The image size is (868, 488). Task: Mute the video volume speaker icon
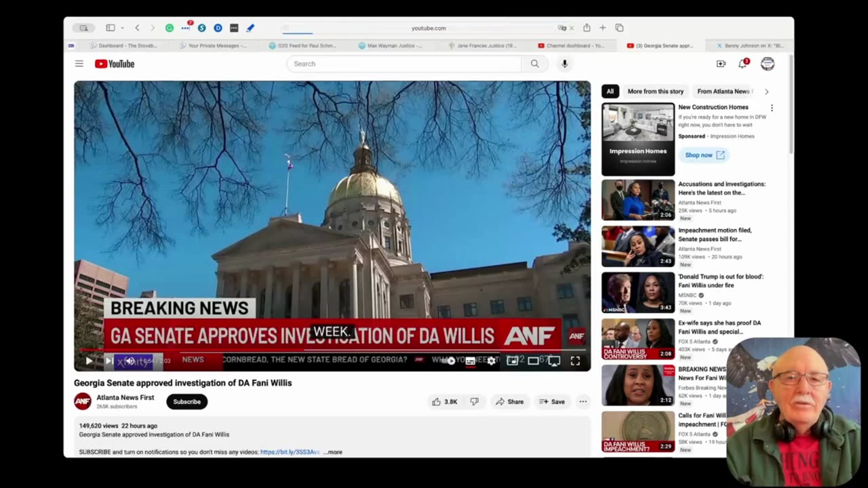click(130, 361)
